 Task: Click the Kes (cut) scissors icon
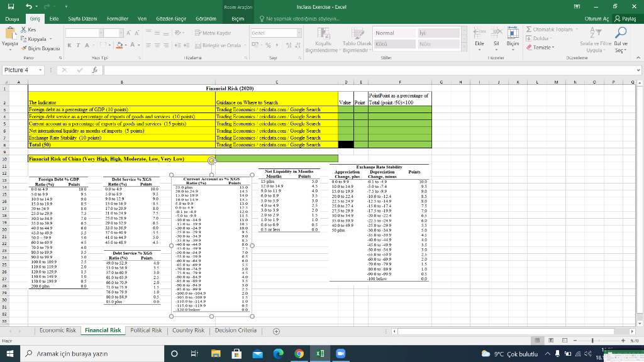(x=23, y=30)
